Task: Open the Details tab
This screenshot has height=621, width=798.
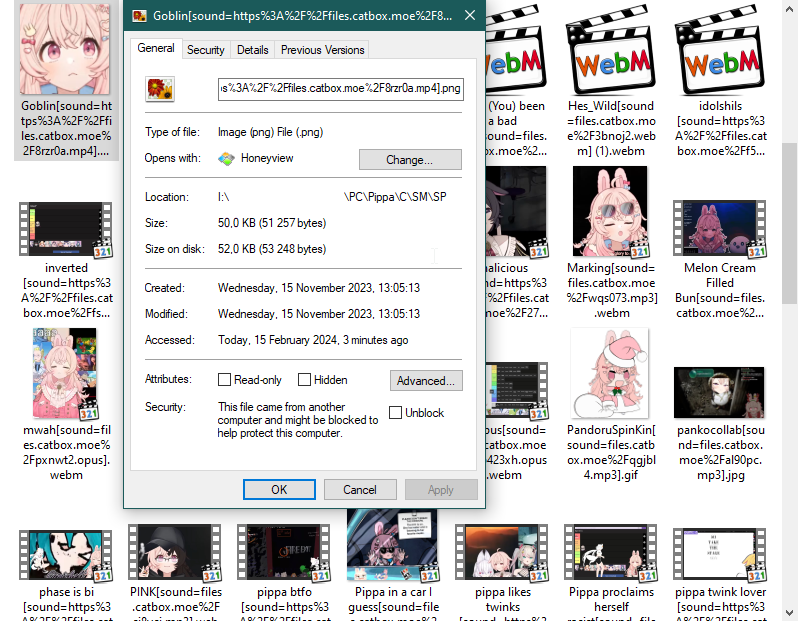Action: point(252,50)
